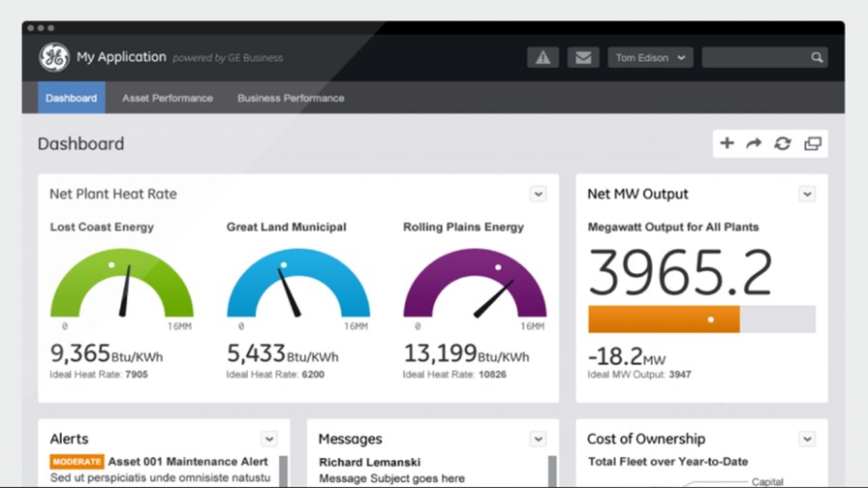The width and height of the screenshot is (868, 488).
Task: Click the purple Rolling Plains Energy gauge
Action: coord(475,283)
